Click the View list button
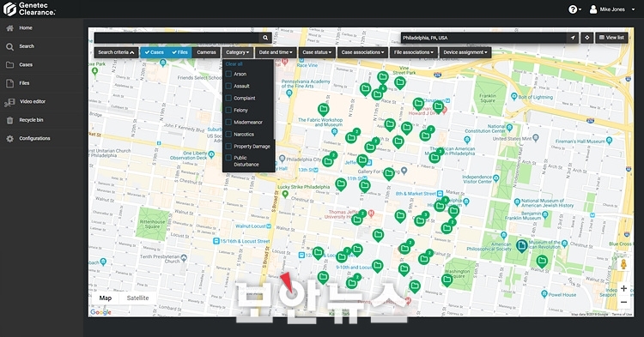The height and width of the screenshot is (337, 644). [611, 38]
